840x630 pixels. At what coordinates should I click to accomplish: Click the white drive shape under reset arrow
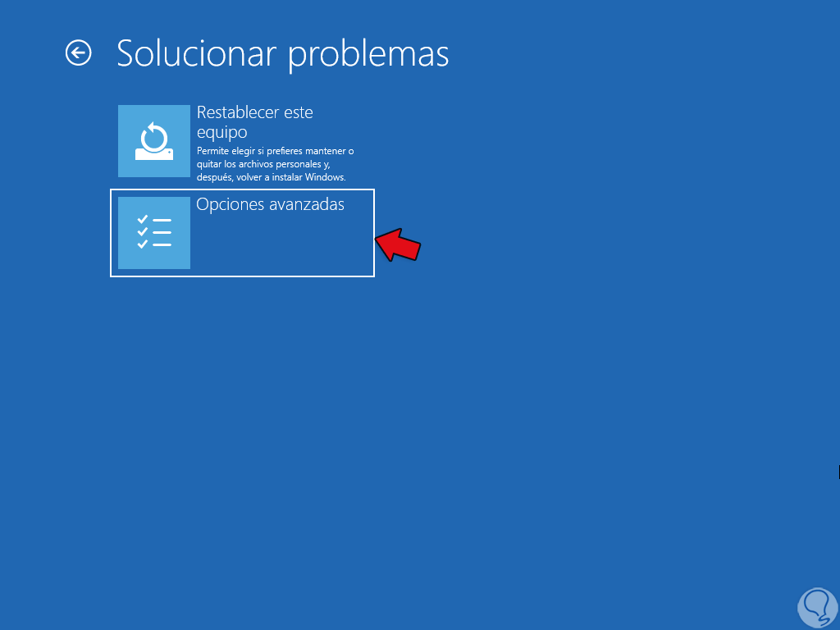(154, 154)
